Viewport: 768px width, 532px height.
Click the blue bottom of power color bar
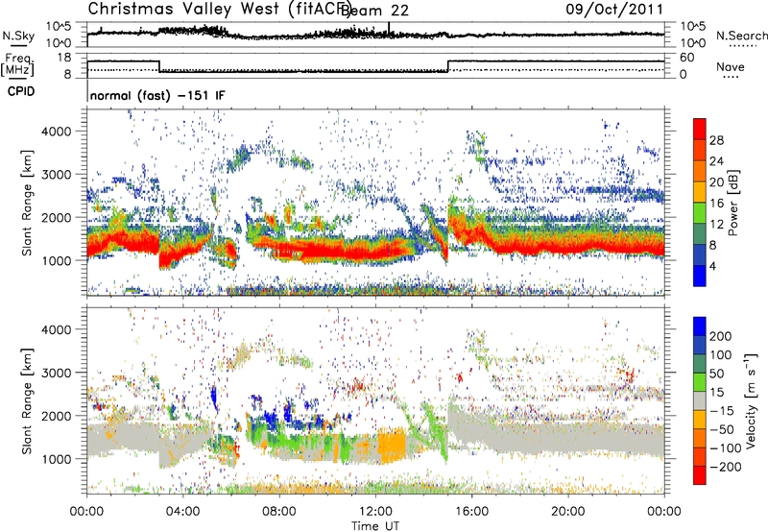700,276
